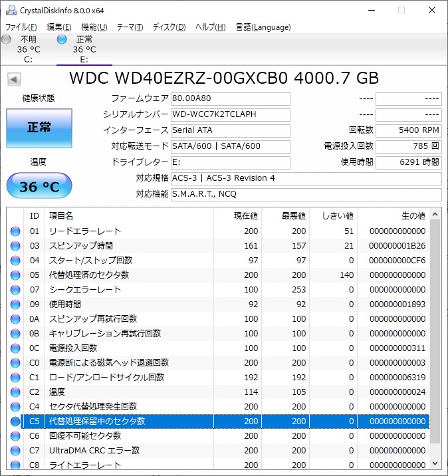Click the scroll up arrow of SMART list
The height and width of the screenshot is (476, 448).
(435, 214)
